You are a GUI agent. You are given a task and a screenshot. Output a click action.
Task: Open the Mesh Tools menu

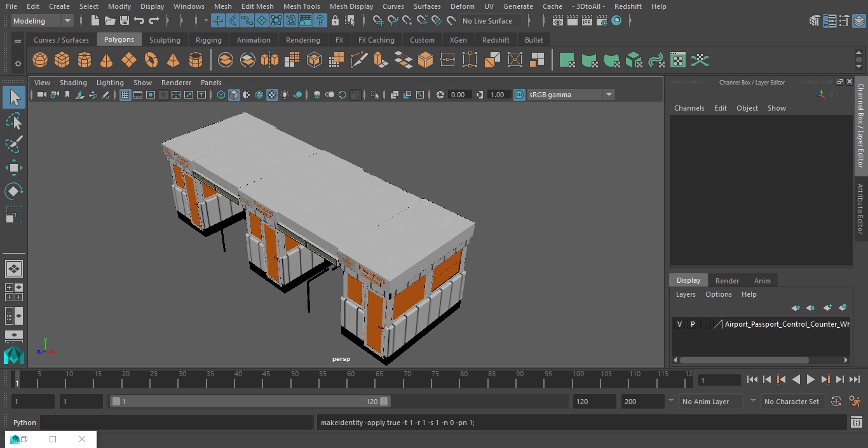click(301, 6)
